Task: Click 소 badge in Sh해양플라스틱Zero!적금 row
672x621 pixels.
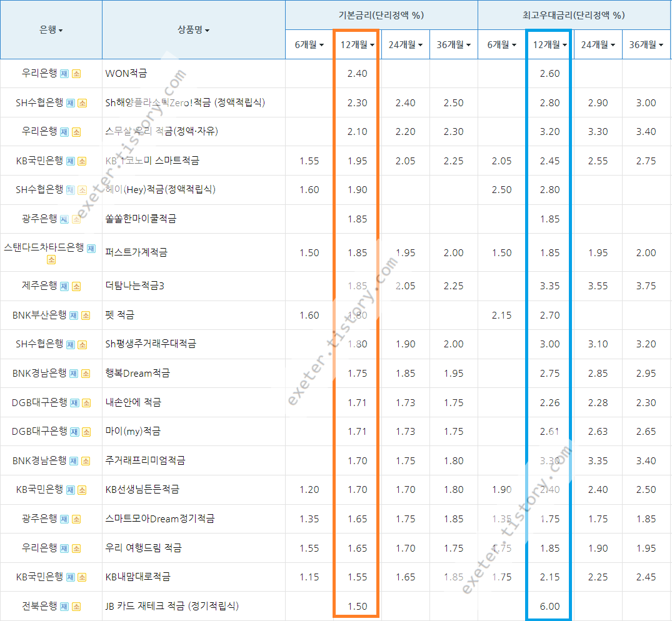Action: (83, 103)
